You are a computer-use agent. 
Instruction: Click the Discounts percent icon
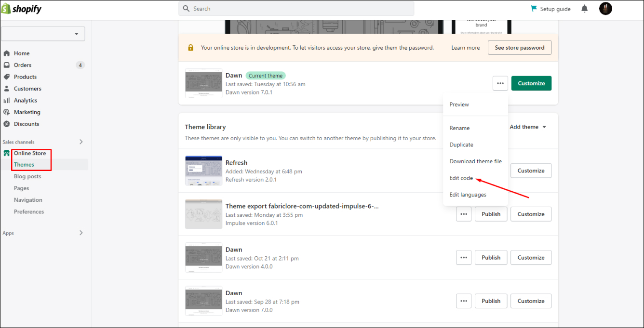click(7, 124)
